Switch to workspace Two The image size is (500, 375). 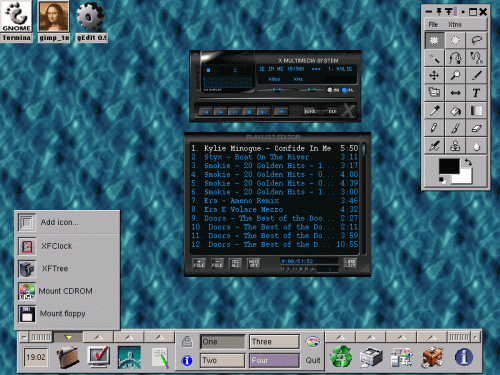coord(222,361)
